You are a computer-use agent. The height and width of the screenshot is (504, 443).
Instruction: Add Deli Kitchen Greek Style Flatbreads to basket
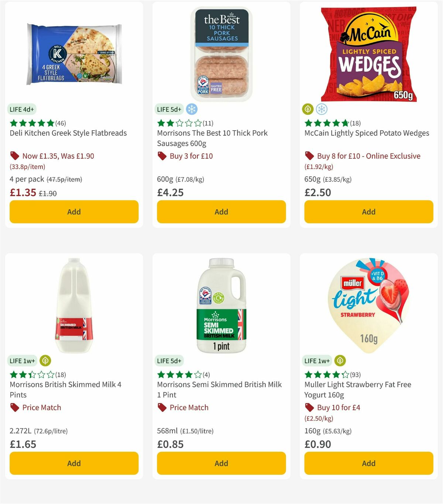pos(74,212)
